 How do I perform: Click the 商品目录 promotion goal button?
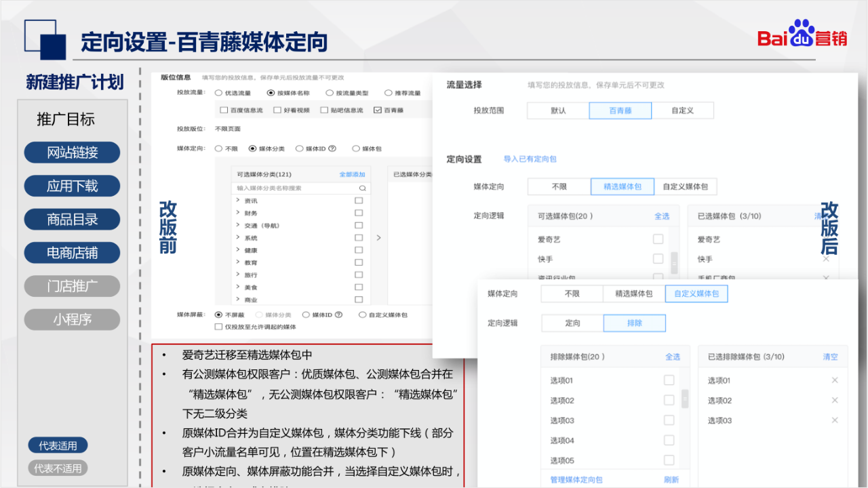(x=72, y=220)
